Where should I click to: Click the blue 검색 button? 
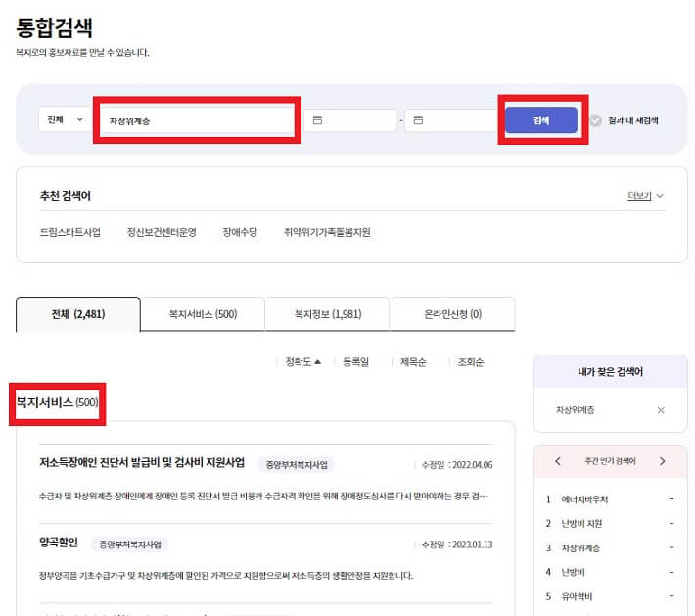pyautogui.click(x=541, y=120)
